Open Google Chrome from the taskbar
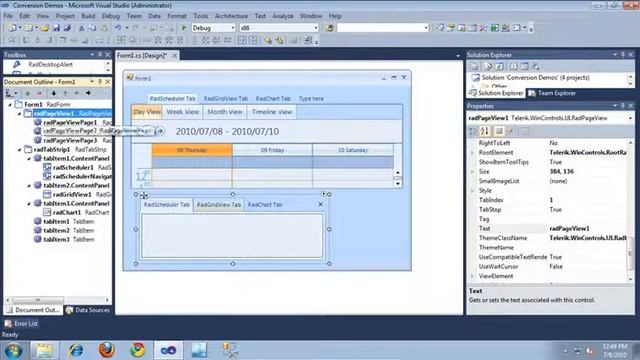The width and height of the screenshot is (640, 360). click(x=138, y=350)
